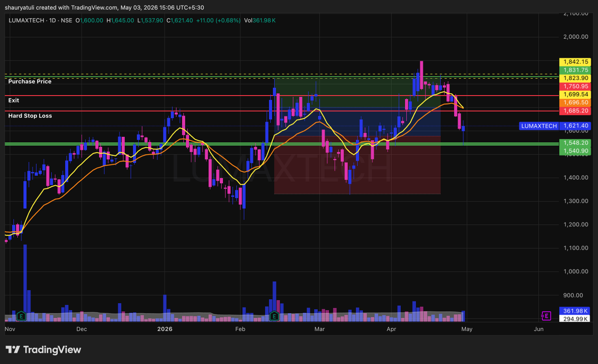Click the yellow 1,699.54 moving average label
Viewport: 598px width, 364px height.
(576, 94)
